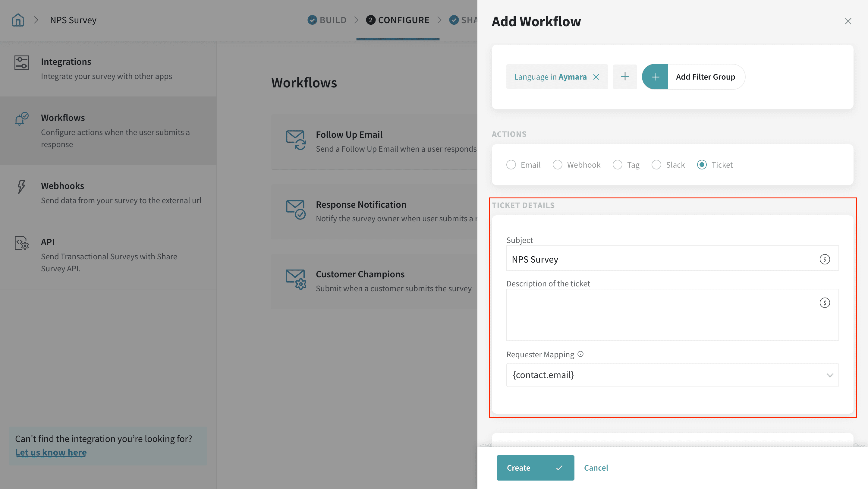Close the Add Workflow panel
Screen dimensions: 868x489
tap(848, 21)
